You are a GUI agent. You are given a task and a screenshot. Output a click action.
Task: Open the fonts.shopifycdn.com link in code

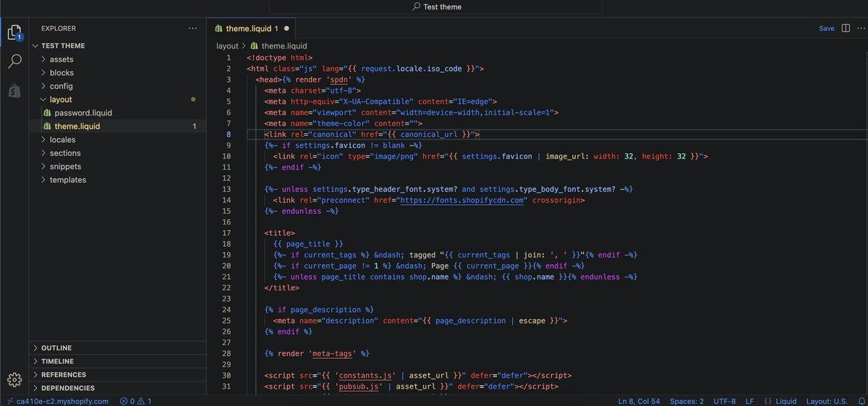click(461, 200)
